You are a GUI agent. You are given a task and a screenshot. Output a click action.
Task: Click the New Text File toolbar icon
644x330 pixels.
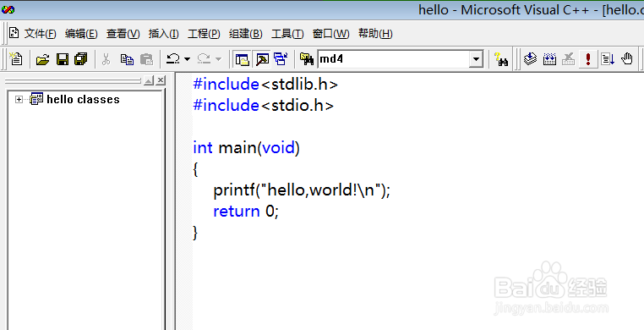point(16,59)
